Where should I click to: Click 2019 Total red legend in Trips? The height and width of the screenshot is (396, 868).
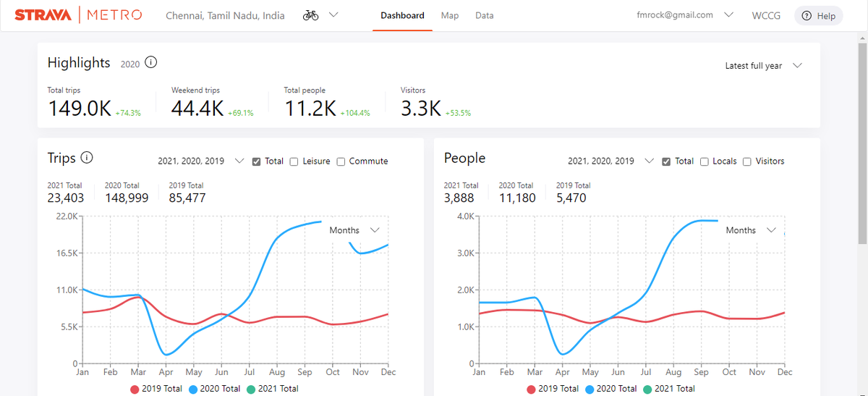pyautogui.click(x=156, y=389)
